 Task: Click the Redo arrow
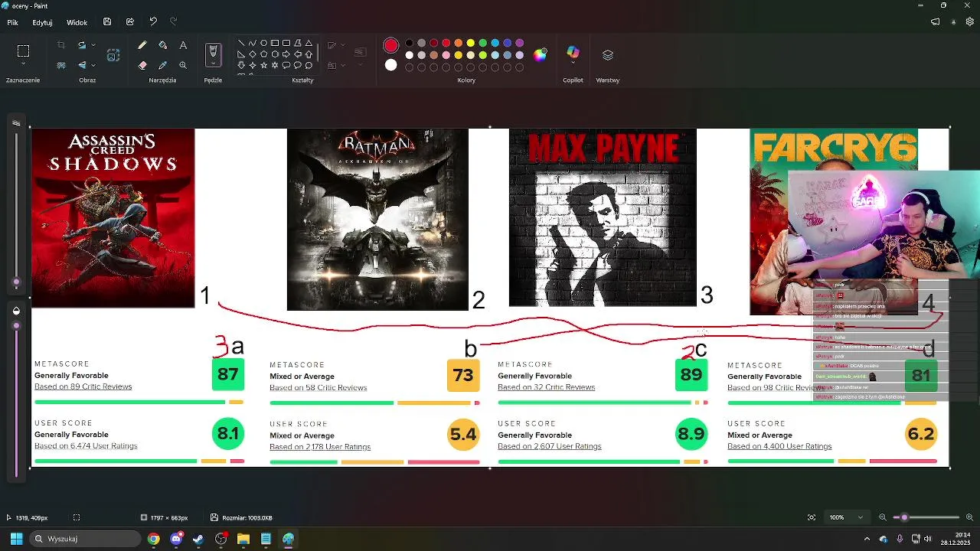[x=173, y=22]
